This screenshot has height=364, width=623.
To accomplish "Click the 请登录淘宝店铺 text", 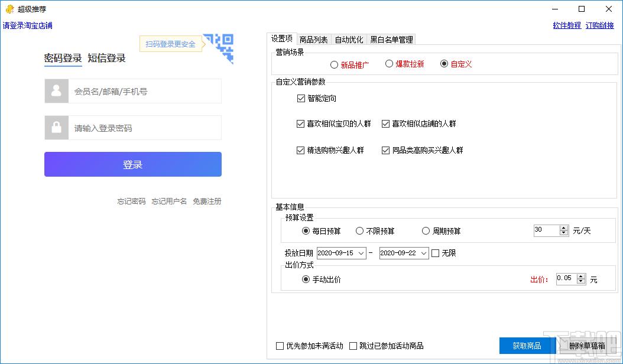I will 27,25.
